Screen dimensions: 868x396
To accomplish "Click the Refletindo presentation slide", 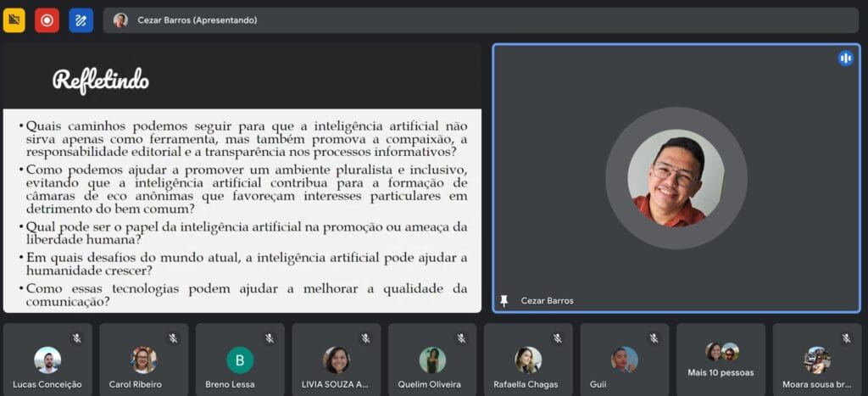I will [x=242, y=178].
